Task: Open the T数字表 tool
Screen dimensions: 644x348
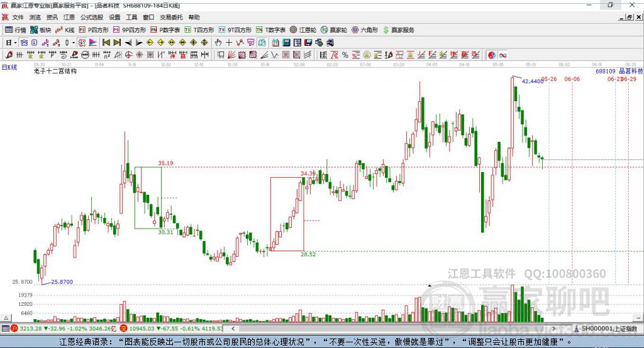Action: click(x=270, y=30)
